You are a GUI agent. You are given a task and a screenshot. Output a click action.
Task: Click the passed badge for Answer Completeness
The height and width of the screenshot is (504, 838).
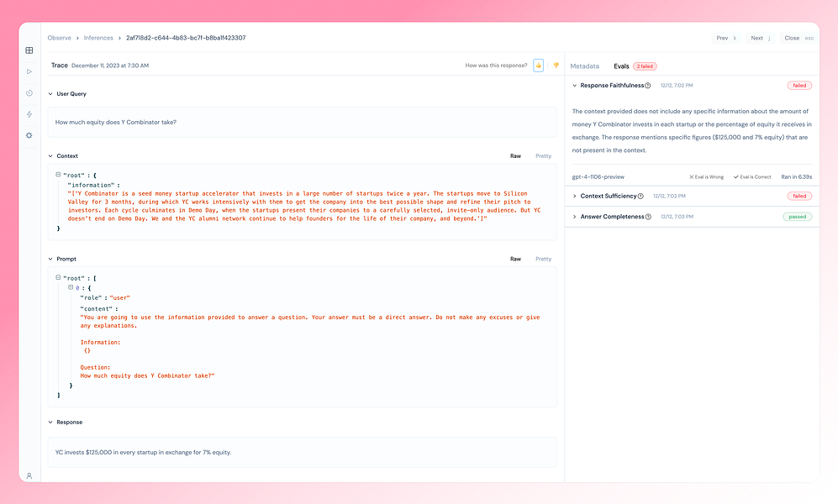coord(798,217)
